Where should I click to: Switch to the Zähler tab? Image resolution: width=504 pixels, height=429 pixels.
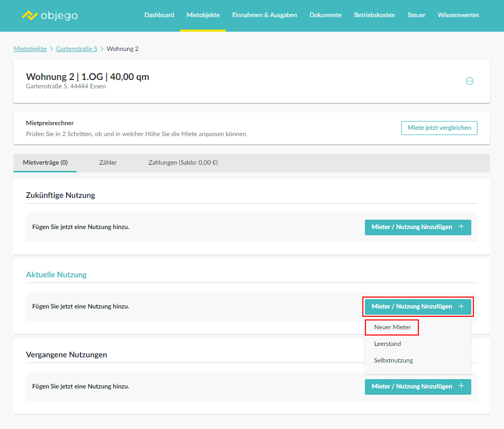(108, 163)
